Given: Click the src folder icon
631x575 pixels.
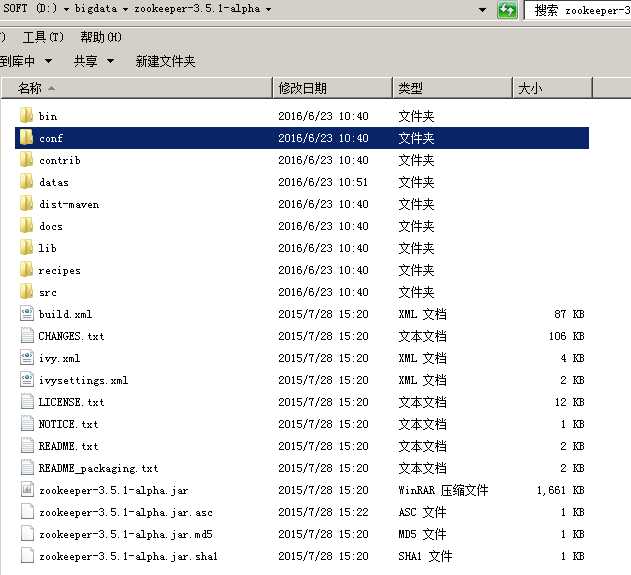Looking at the screenshot, I should tap(27, 291).
